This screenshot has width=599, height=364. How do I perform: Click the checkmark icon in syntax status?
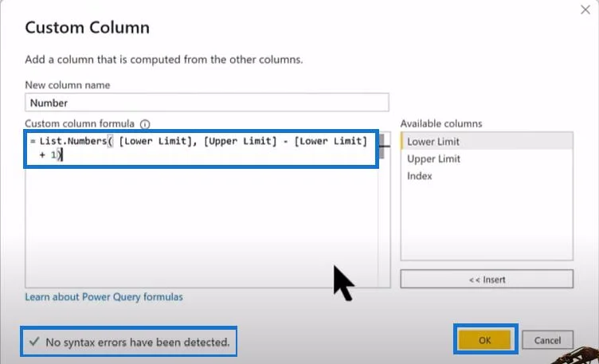point(34,341)
